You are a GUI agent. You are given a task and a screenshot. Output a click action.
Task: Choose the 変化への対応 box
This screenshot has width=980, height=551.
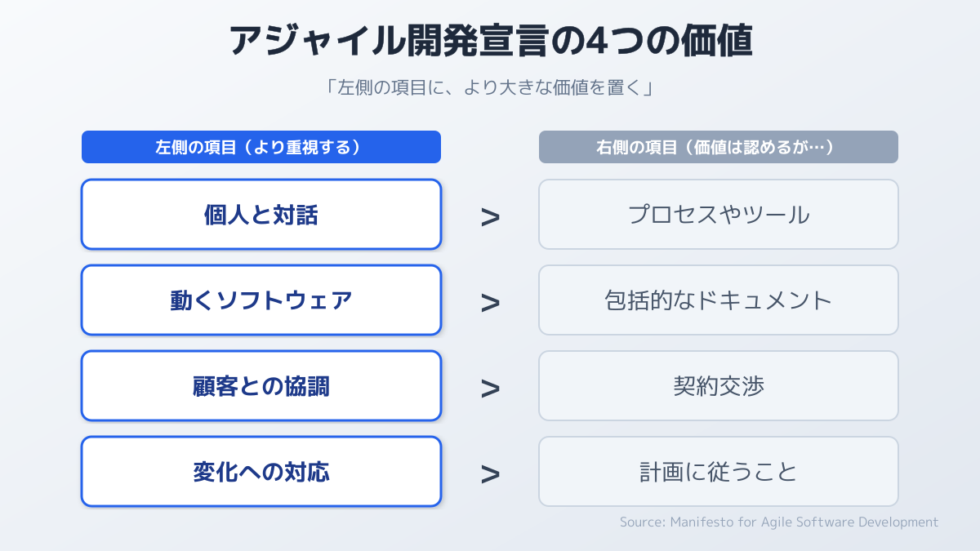pos(261,472)
